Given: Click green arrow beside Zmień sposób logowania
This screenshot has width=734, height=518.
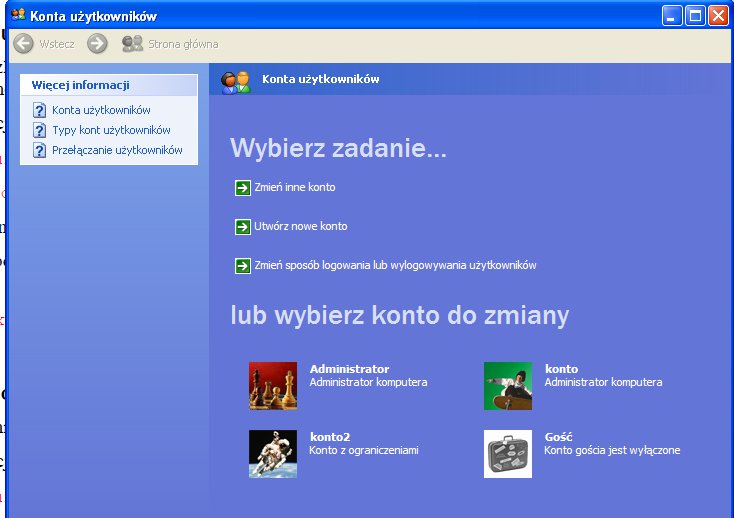Looking at the screenshot, I should 242,266.
